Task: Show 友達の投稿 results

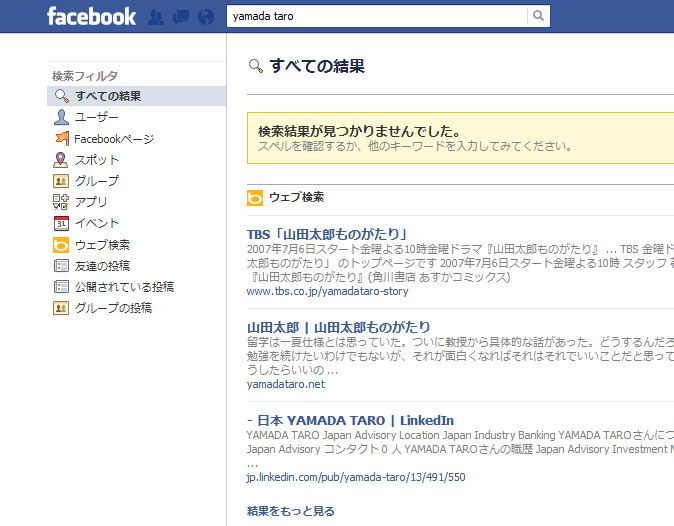Action: point(102,266)
